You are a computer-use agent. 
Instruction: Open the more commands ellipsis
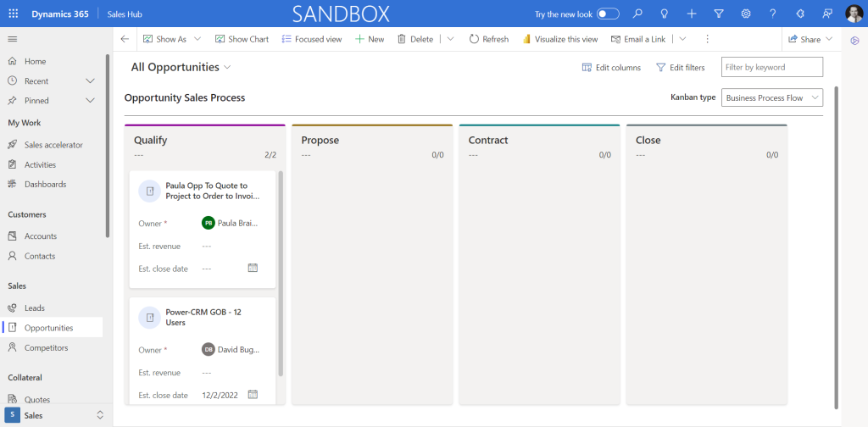(707, 39)
